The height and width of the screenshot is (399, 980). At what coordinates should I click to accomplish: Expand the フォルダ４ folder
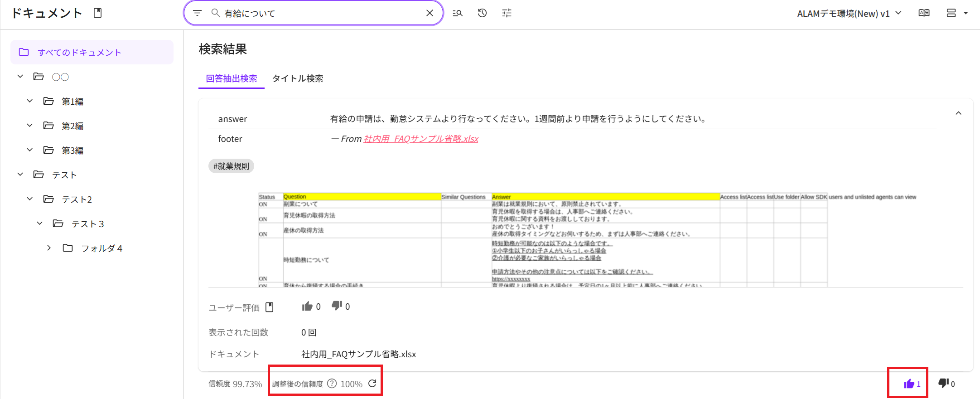pyautogui.click(x=49, y=248)
